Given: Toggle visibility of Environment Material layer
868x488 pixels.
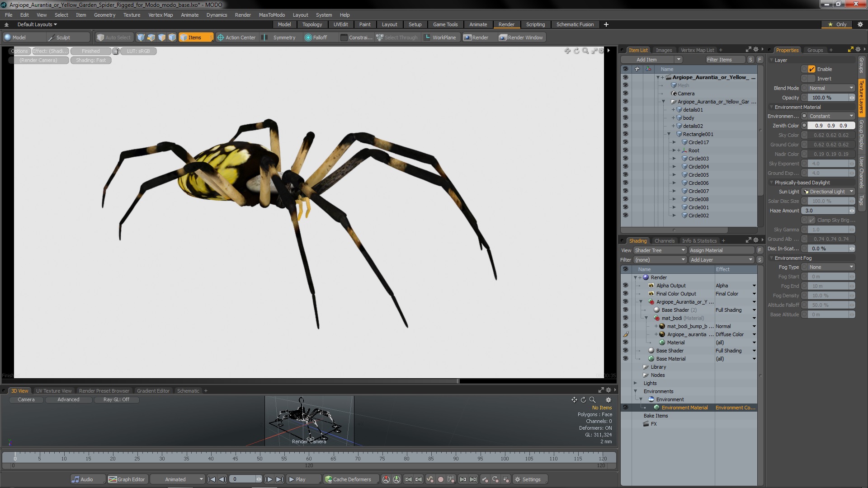Looking at the screenshot, I should [625, 408].
